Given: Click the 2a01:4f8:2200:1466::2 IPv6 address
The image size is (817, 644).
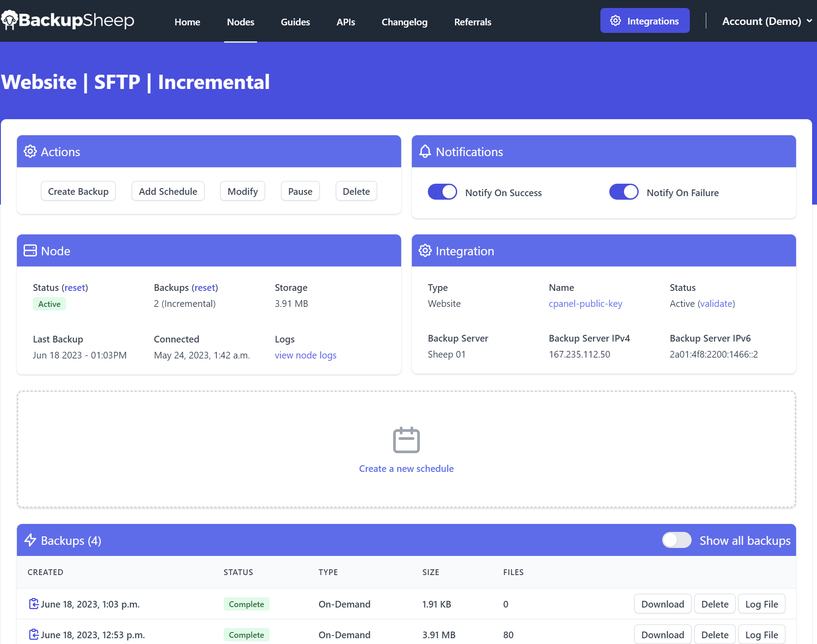Looking at the screenshot, I should click(x=714, y=354).
